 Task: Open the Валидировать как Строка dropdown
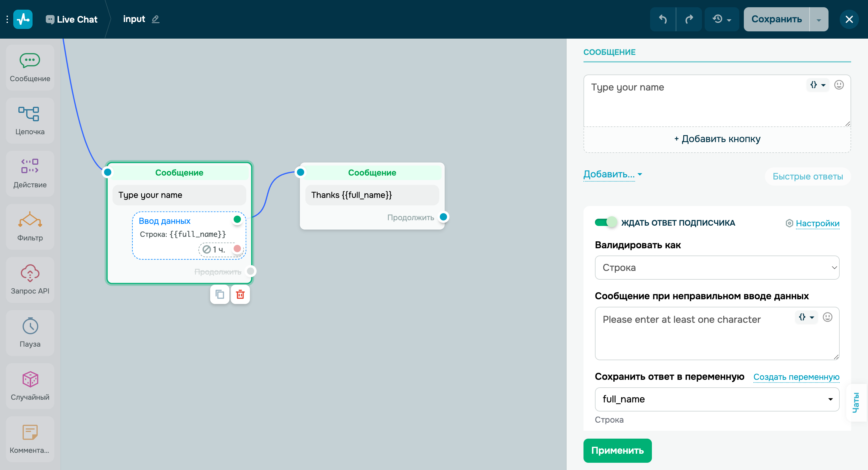point(717,267)
